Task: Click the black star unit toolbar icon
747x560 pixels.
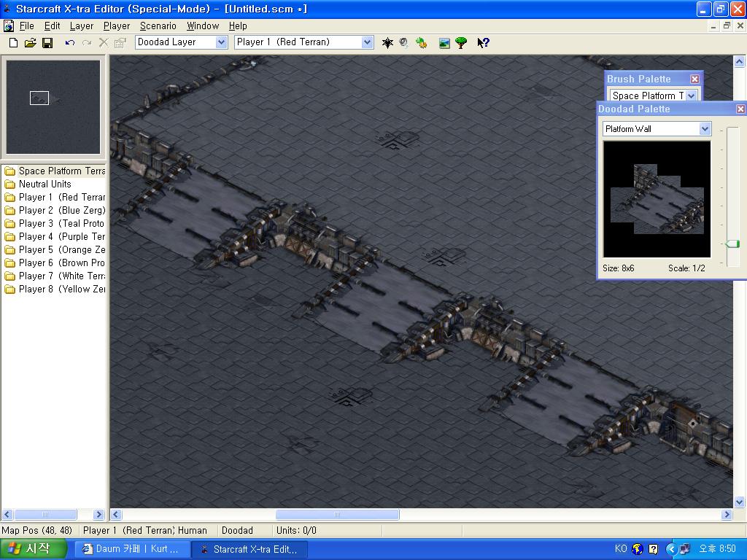Action: (387, 43)
